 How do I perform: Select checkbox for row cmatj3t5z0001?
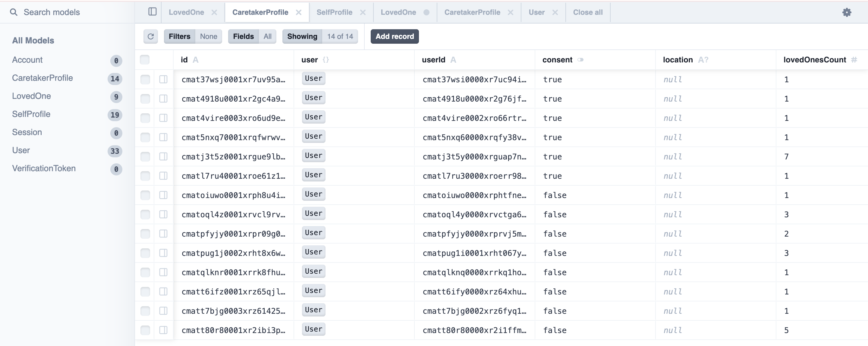[145, 157]
